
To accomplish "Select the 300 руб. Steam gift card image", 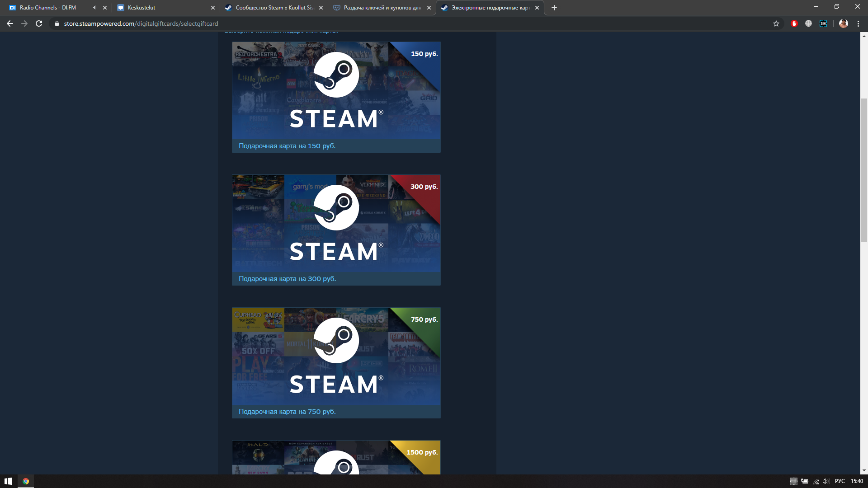I will (x=336, y=223).
